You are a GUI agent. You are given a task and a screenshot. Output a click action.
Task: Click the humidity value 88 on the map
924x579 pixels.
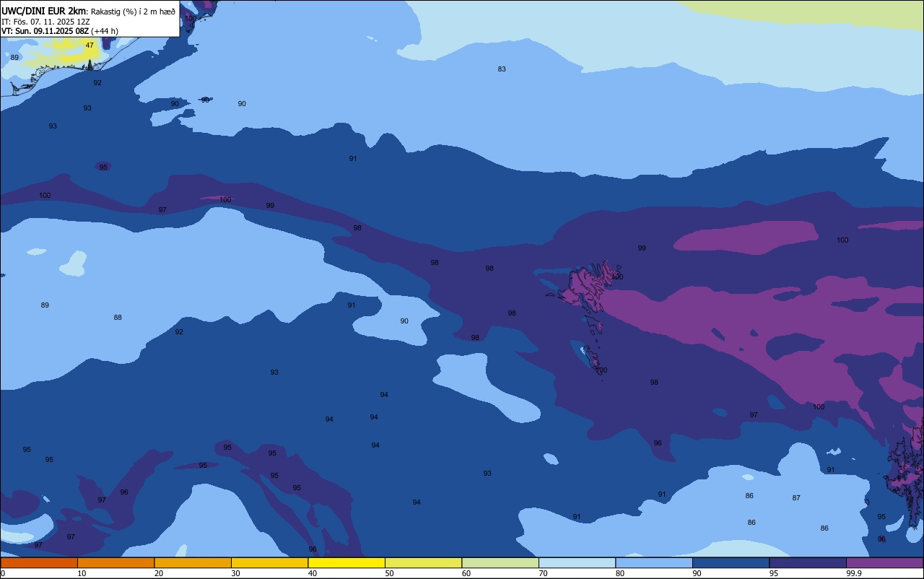[x=118, y=318]
